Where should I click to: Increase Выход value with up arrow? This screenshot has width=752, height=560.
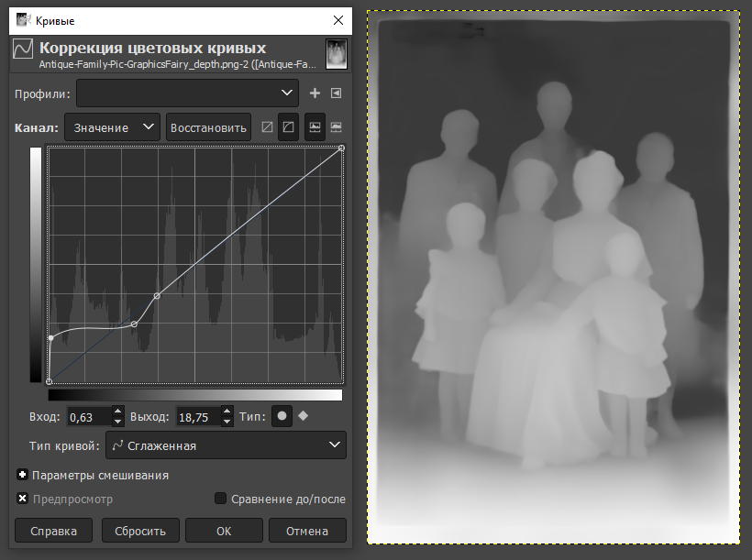coord(227,412)
